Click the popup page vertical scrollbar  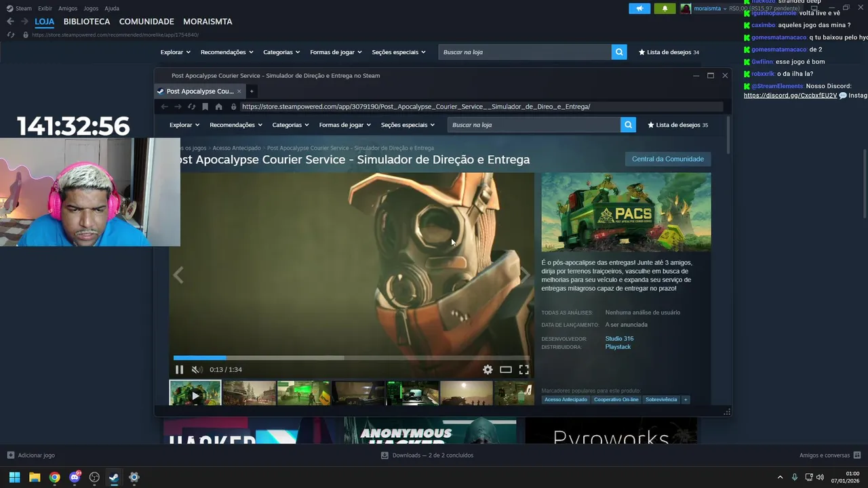729,134
